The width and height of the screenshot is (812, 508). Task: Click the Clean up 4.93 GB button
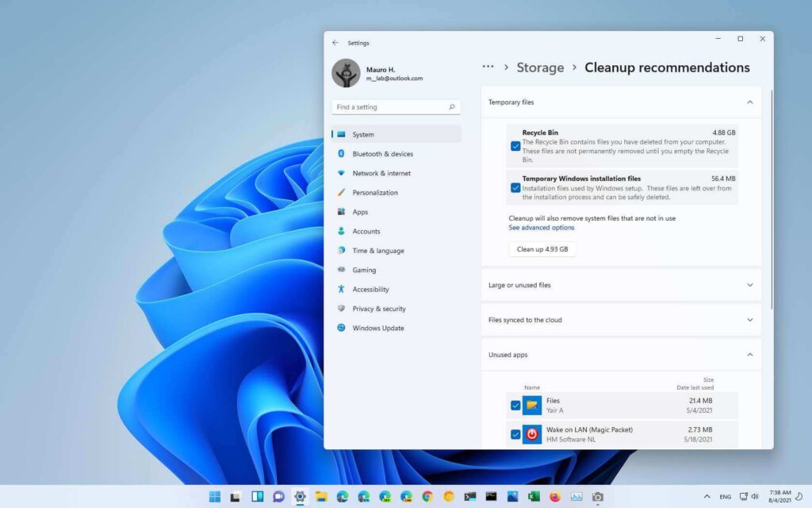542,249
